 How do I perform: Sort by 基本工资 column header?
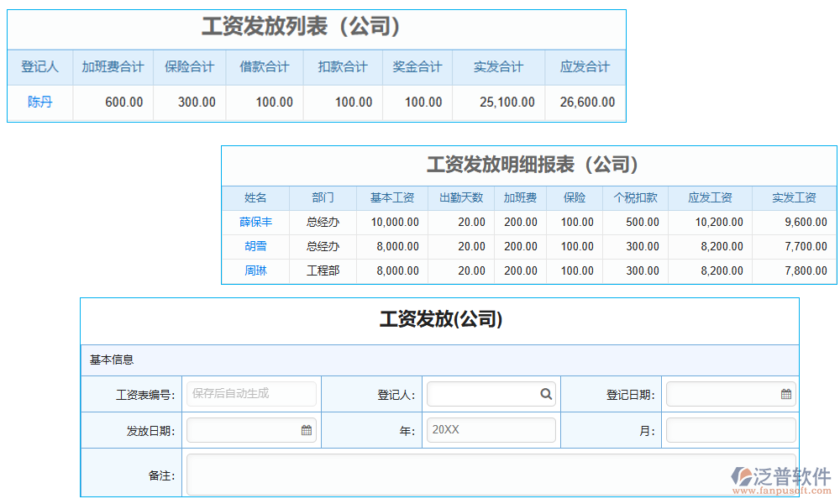click(x=392, y=198)
